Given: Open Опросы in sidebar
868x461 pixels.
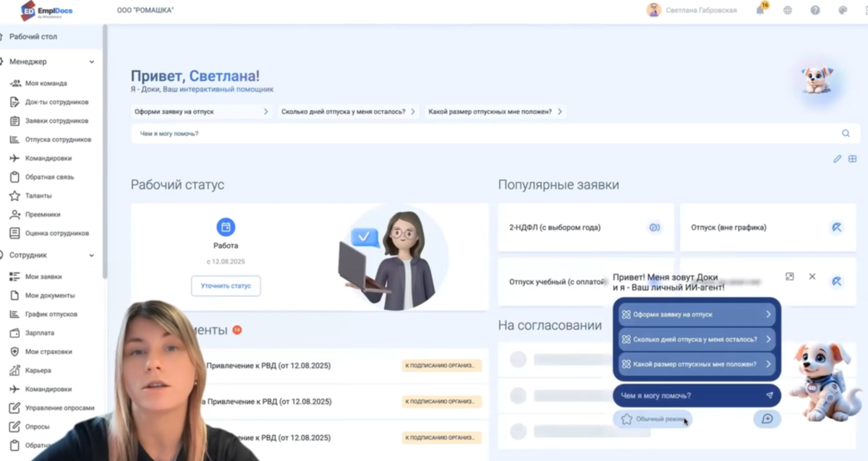Looking at the screenshot, I should tap(38, 427).
